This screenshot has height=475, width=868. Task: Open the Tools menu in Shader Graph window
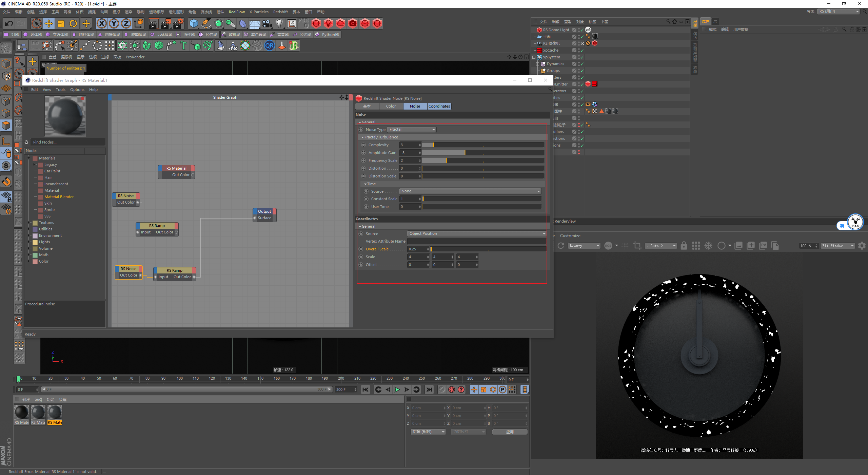[x=61, y=90]
